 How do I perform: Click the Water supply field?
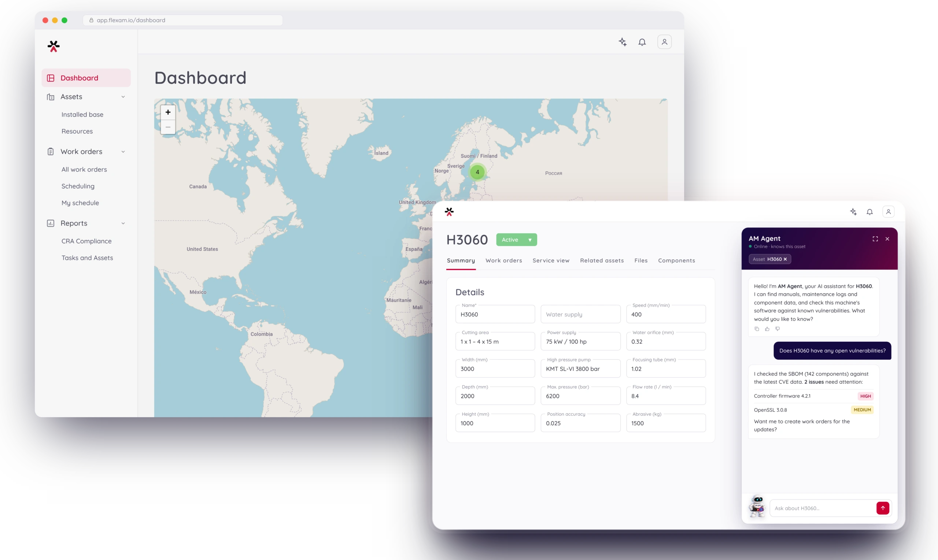pos(580,314)
